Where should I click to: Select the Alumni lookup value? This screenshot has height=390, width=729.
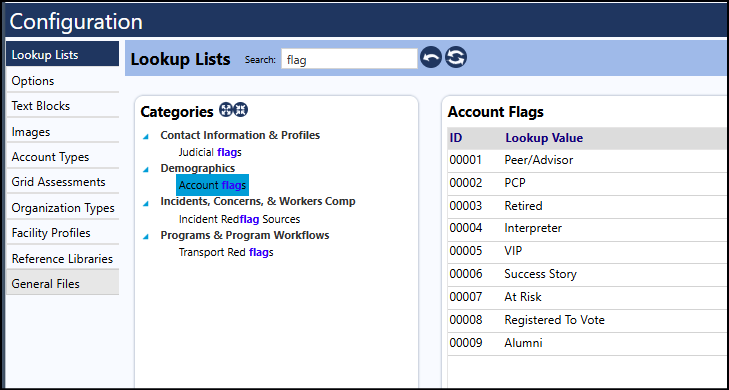tap(524, 343)
